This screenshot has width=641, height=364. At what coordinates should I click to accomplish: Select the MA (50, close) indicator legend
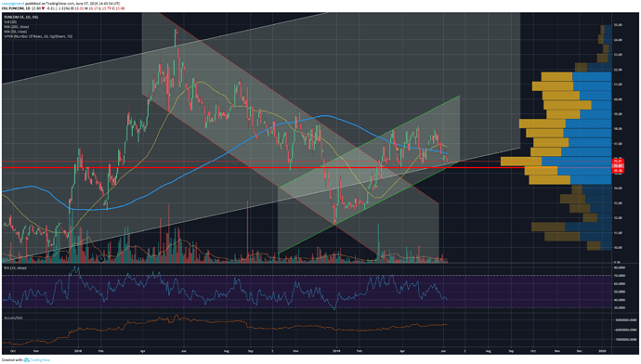click(15, 32)
